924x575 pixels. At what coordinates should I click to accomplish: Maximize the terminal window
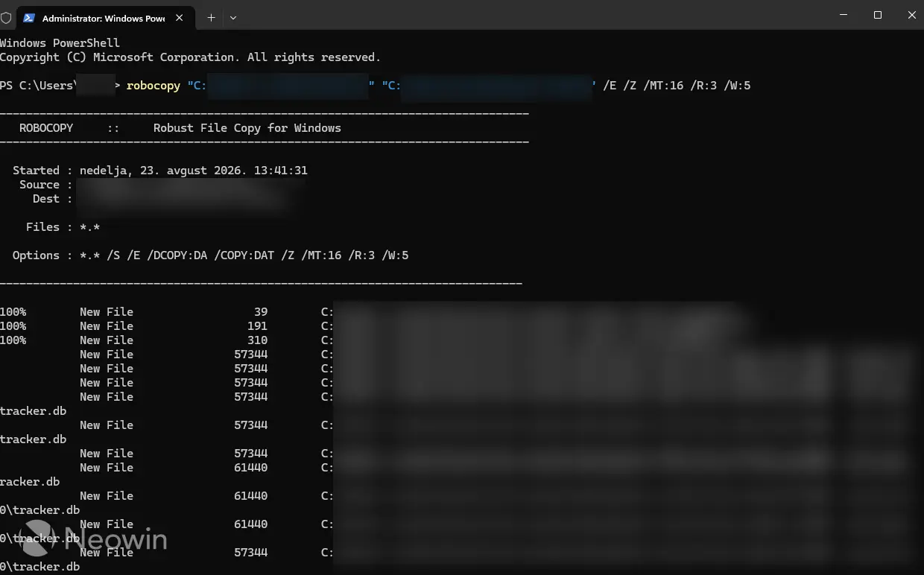click(878, 15)
